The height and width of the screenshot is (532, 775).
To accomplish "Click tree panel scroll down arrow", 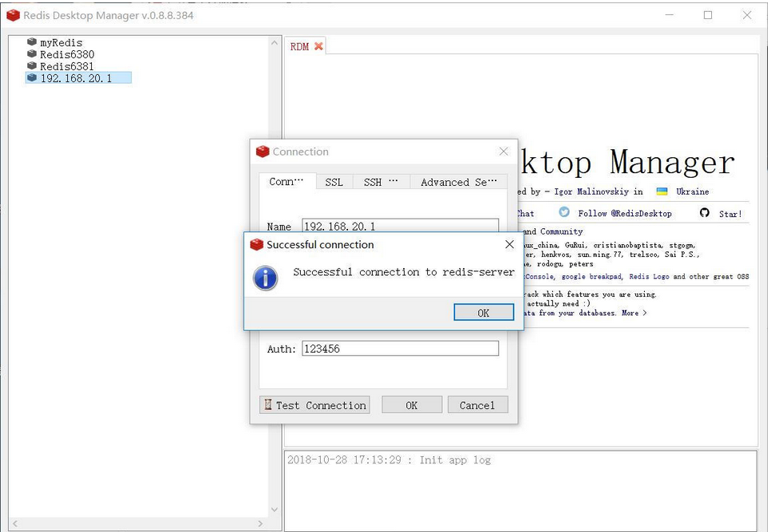I will [275, 510].
